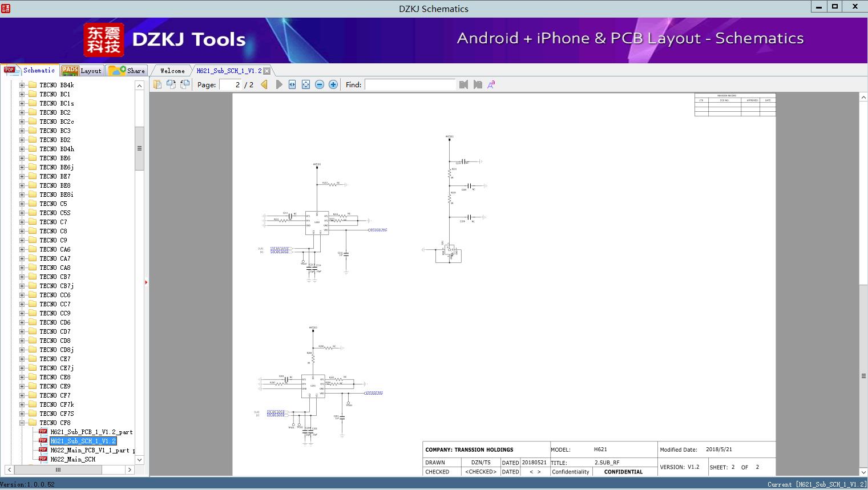Zoom in with the plus icon
Viewport: 868px width, 490px height.
(333, 84)
